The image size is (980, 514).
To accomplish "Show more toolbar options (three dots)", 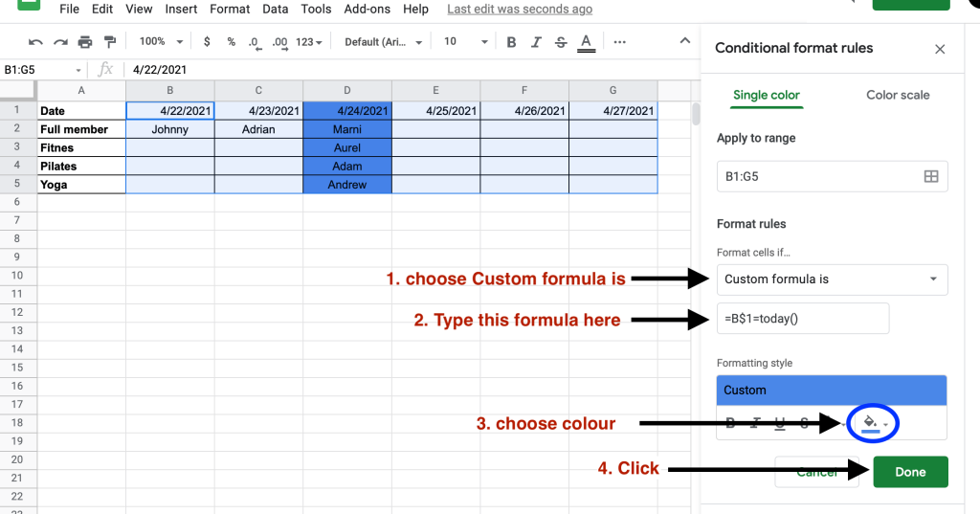I will point(619,42).
